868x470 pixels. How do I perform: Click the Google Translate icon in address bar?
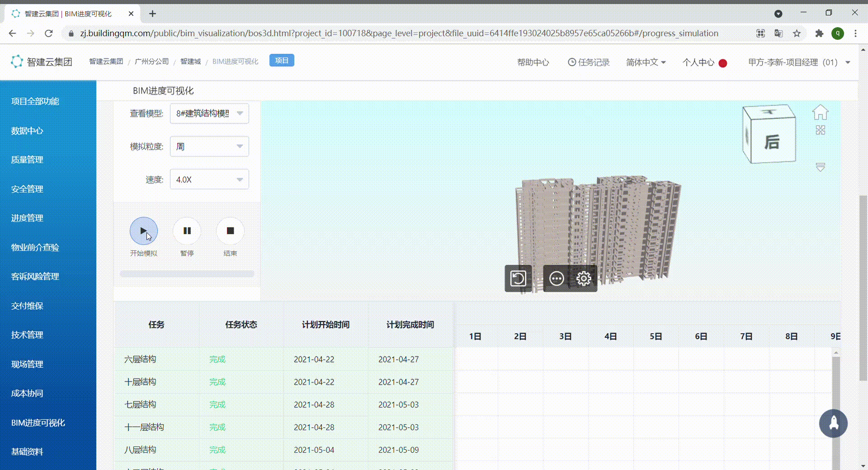click(x=778, y=33)
